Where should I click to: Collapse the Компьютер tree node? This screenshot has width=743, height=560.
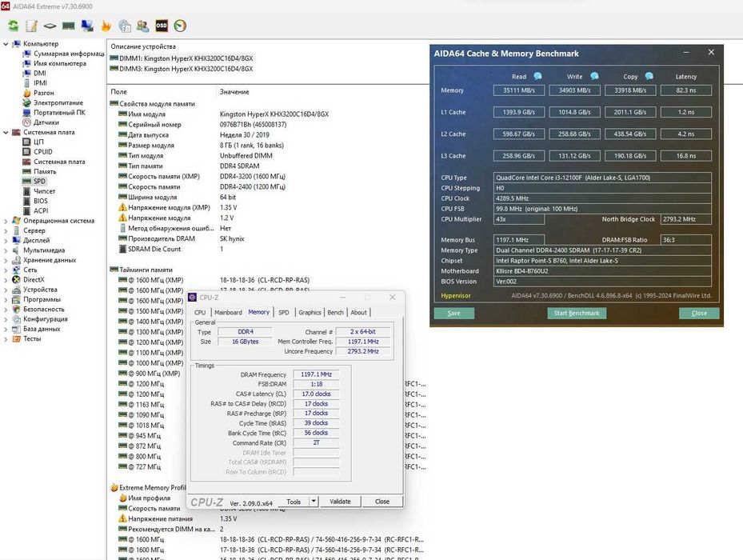pos(6,44)
